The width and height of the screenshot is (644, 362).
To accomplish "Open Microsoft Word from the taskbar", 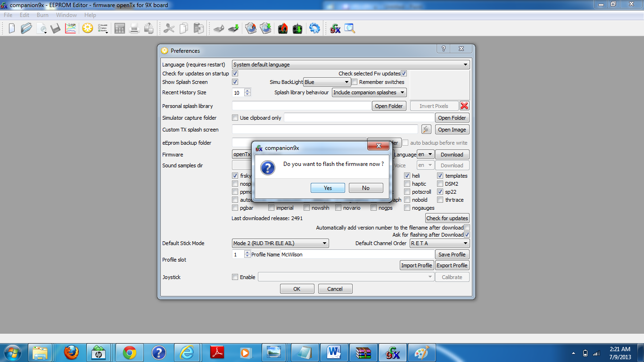I will tap(334, 352).
